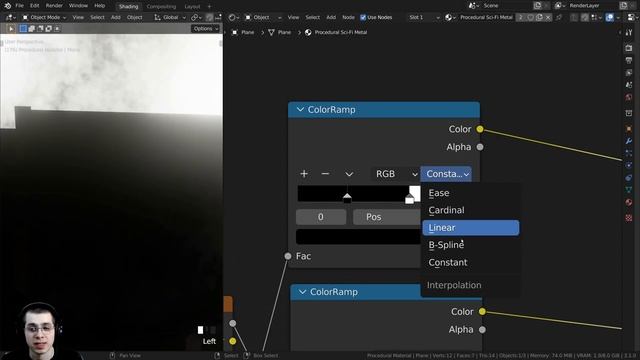The height and width of the screenshot is (360, 640).
Task: Toggle node editor overlays button
Action: point(610,17)
